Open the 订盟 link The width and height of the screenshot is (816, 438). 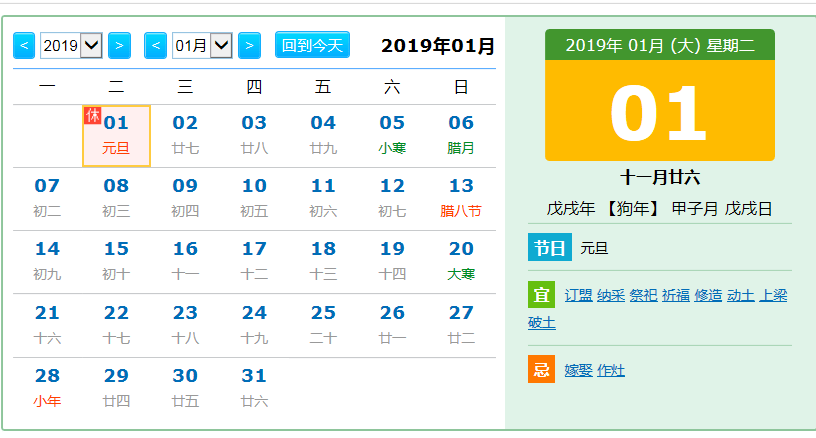pos(578,296)
